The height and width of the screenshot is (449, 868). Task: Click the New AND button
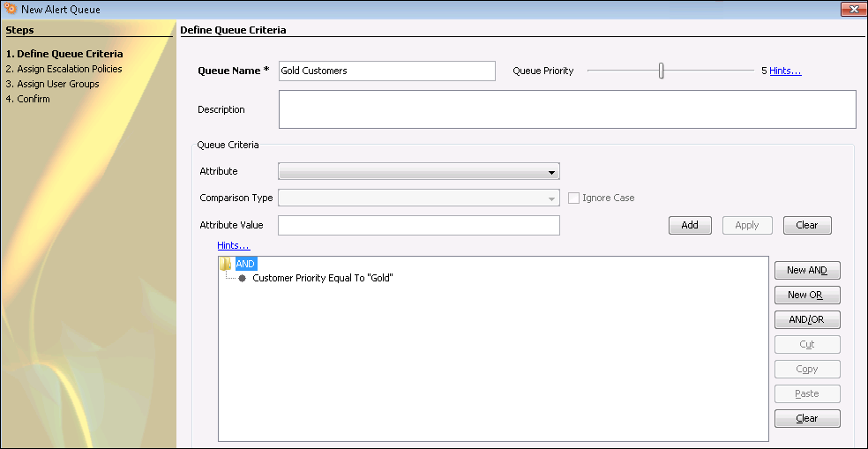[x=807, y=270]
